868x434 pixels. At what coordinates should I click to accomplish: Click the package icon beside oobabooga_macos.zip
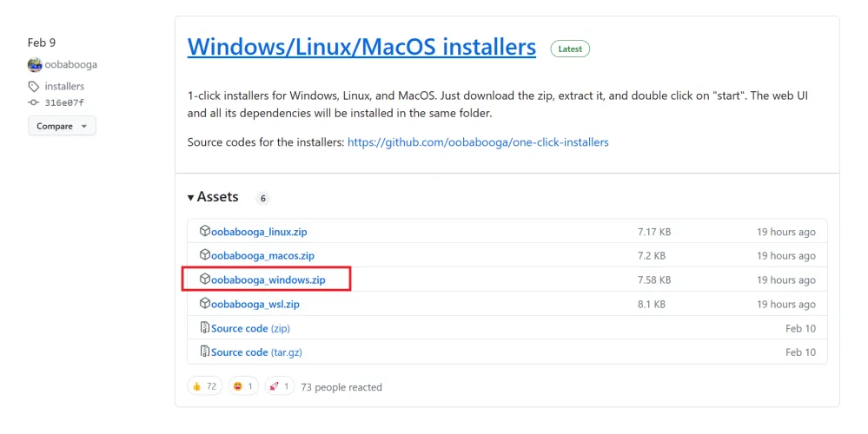(x=205, y=255)
